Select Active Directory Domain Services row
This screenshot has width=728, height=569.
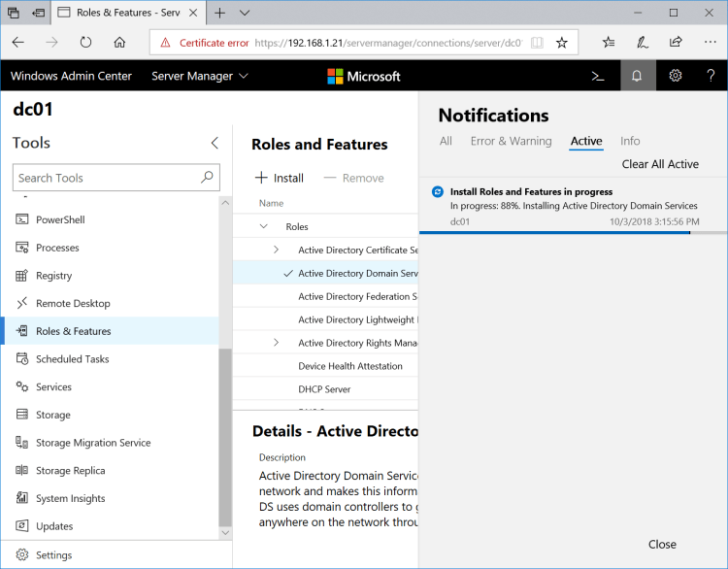click(x=356, y=273)
